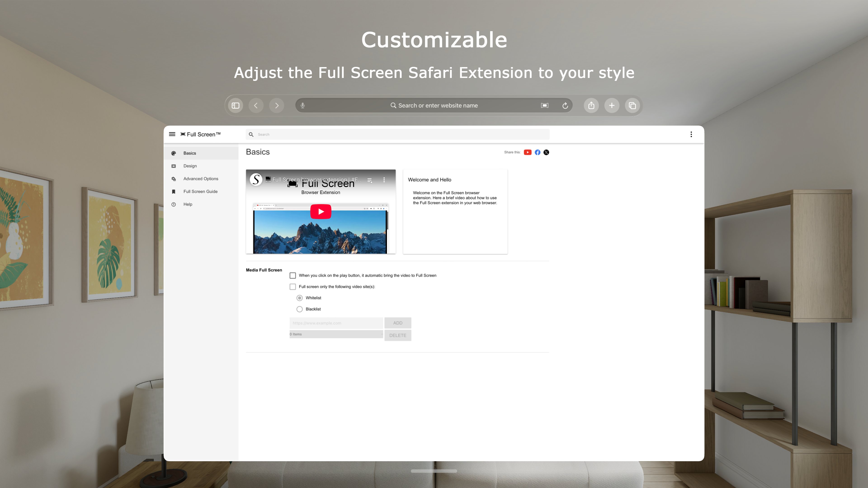
Task: Open Help in sidebar
Action: pyautogui.click(x=201, y=204)
